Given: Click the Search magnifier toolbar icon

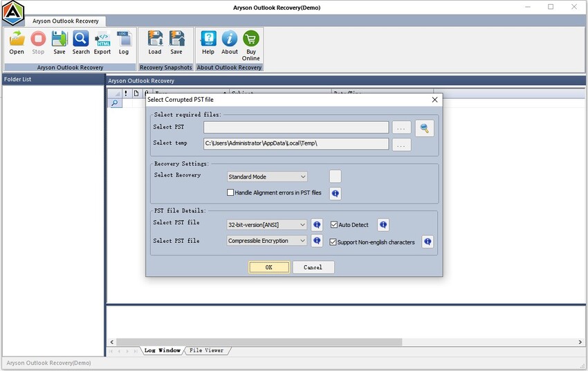Looking at the screenshot, I should [x=81, y=40].
